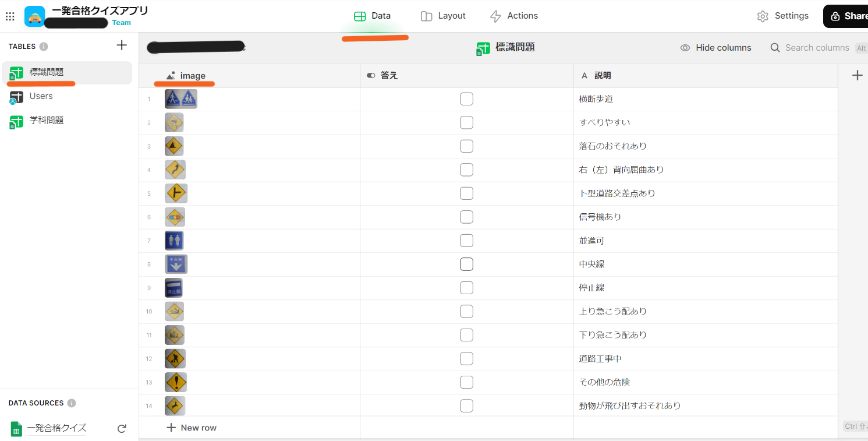Click the image column header

point(249,76)
